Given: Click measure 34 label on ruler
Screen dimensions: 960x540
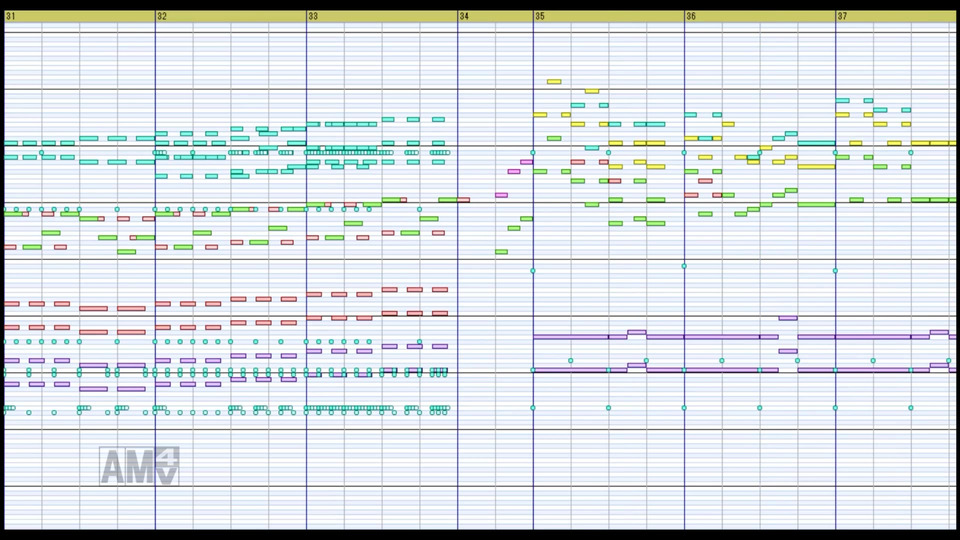Looking at the screenshot, I should (x=464, y=17).
